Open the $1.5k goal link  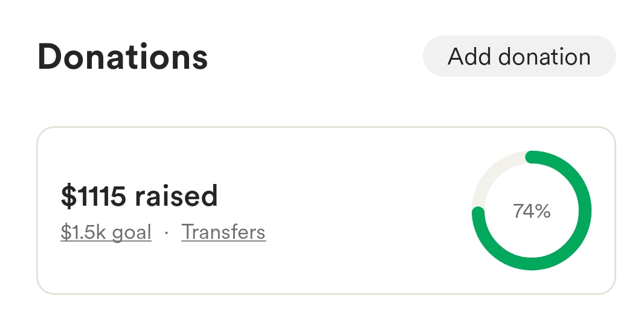coord(106,232)
